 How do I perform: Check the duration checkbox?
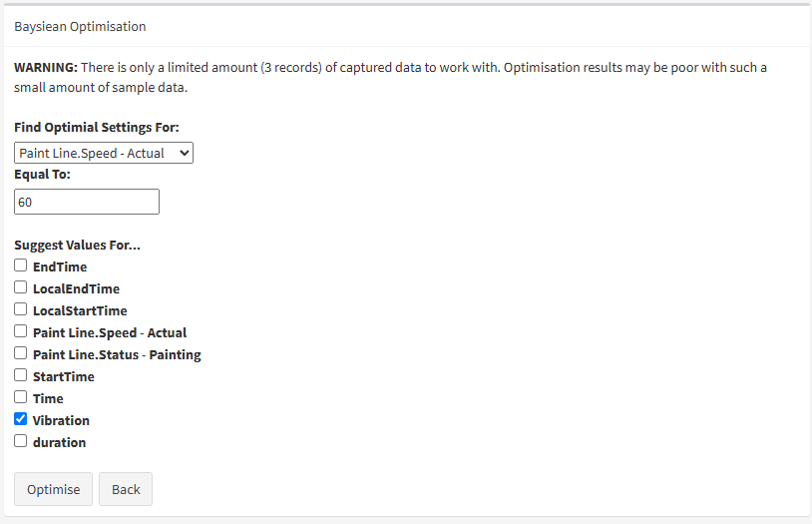20,441
